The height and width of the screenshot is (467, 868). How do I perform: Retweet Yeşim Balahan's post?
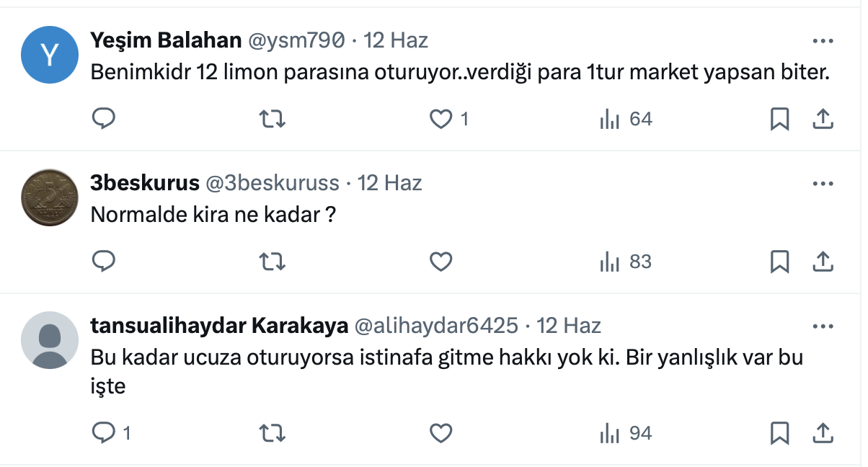point(272,119)
